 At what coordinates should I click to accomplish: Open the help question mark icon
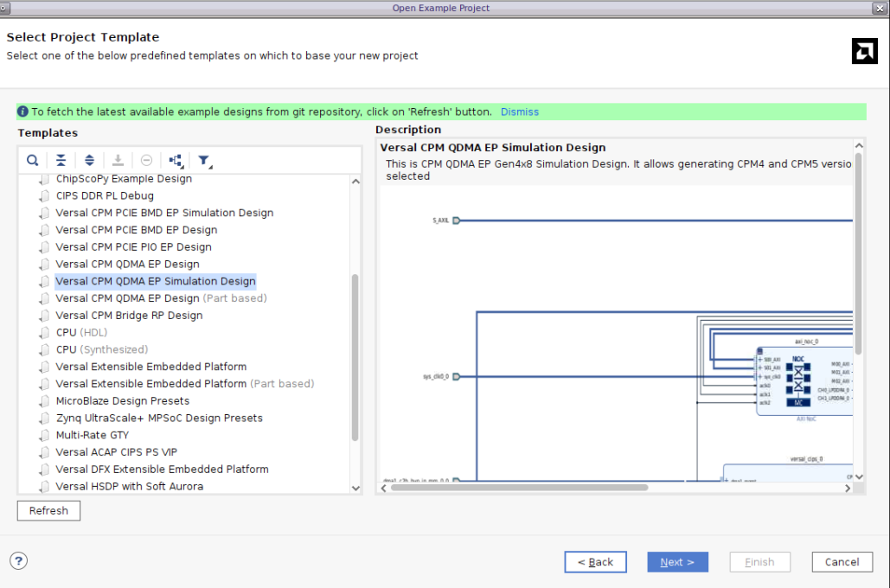18,561
